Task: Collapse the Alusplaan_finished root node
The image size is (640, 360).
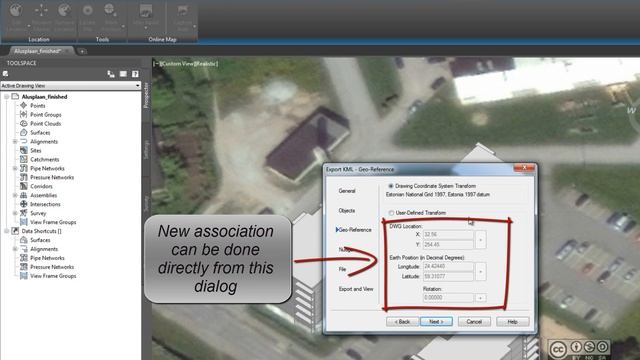Action: pos(6,97)
